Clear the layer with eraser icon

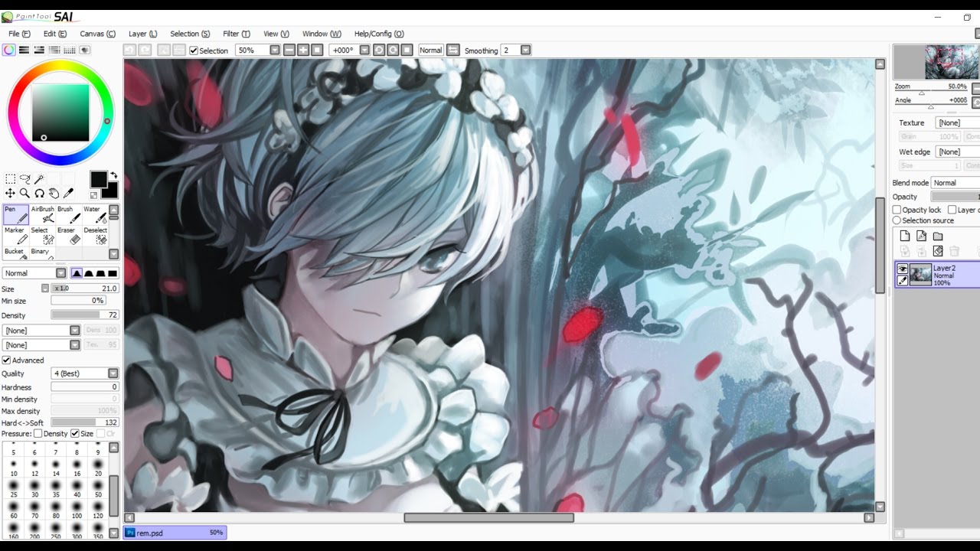point(938,251)
